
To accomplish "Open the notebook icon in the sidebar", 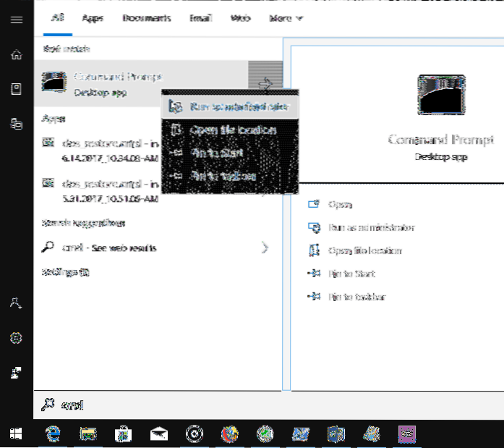I will coord(16,88).
